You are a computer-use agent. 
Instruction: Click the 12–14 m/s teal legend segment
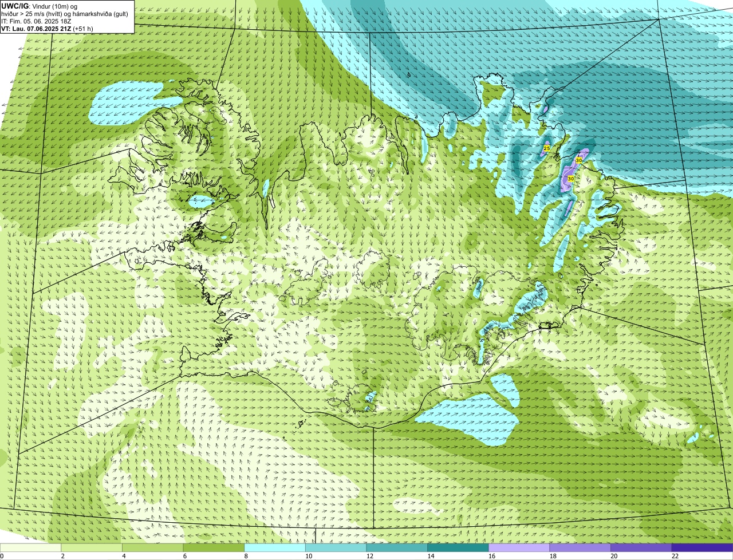pyautogui.click(x=397, y=547)
